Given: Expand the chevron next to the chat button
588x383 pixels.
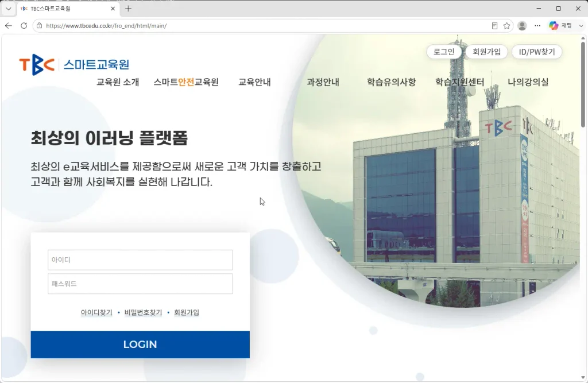Looking at the screenshot, I should click(581, 25).
